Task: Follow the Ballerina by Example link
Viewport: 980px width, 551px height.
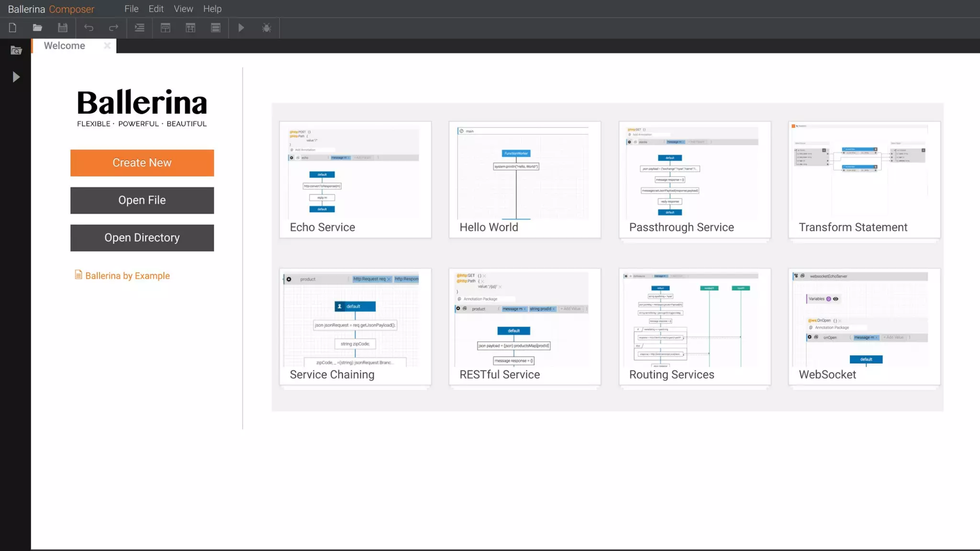Action: [127, 275]
